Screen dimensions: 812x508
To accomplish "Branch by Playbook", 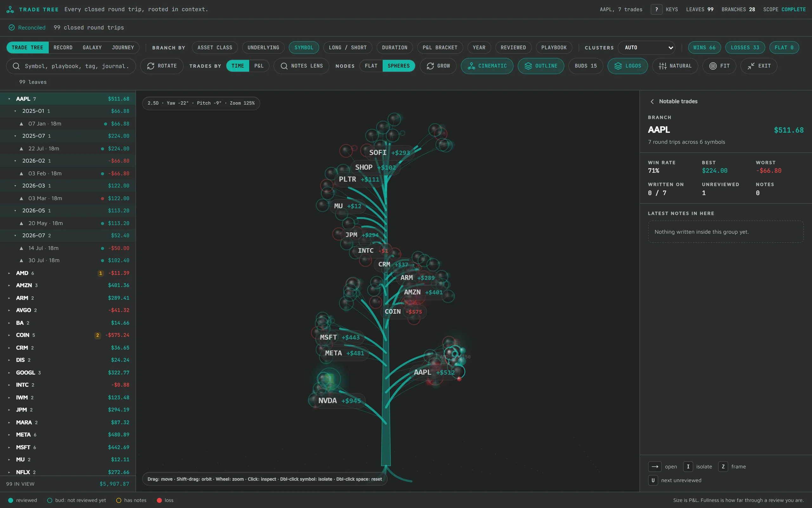I will 553,47.
